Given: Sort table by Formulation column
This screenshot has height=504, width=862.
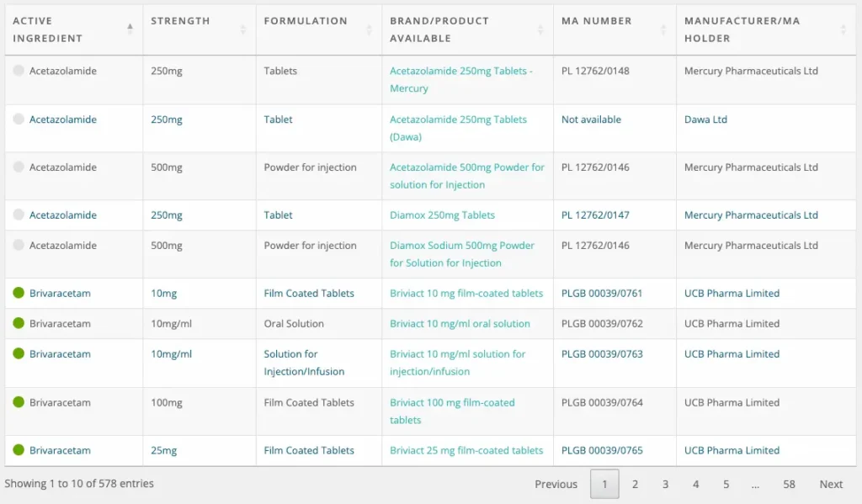Looking at the screenshot, I should (x=369, y=29).
